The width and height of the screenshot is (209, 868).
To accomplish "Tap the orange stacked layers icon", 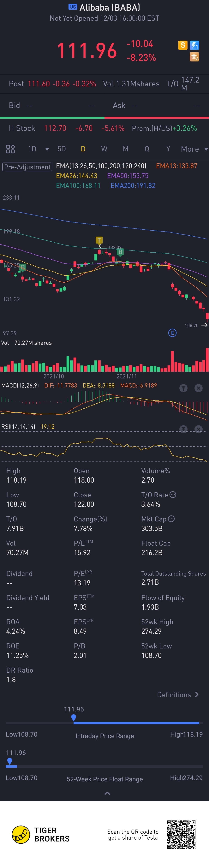I will click(194, 57).
